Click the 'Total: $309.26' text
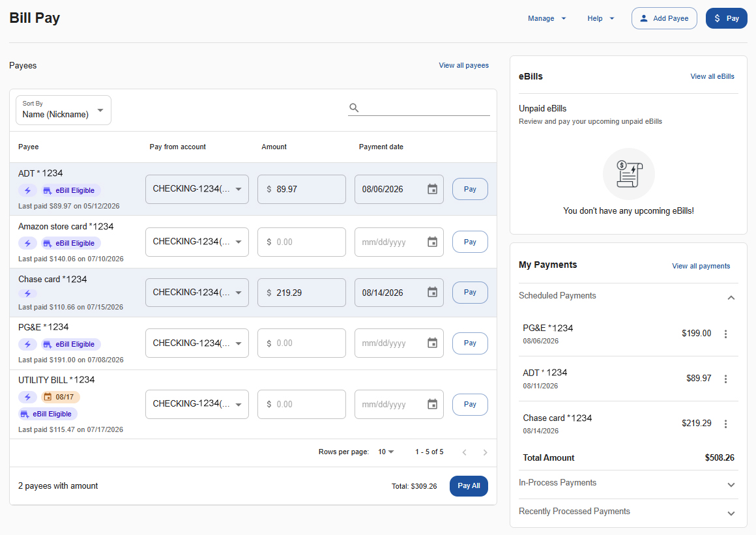This screenshot has height=535, width=756. coord(414,486)
